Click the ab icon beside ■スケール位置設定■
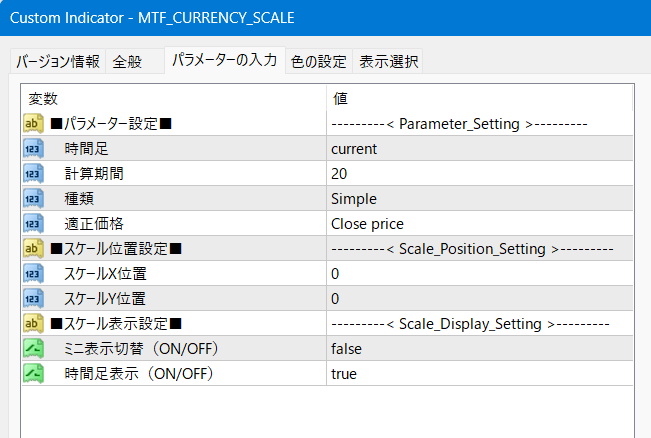The width and height of the screenshot is (651, 438). pyautogui.click(x=33, y=248)
